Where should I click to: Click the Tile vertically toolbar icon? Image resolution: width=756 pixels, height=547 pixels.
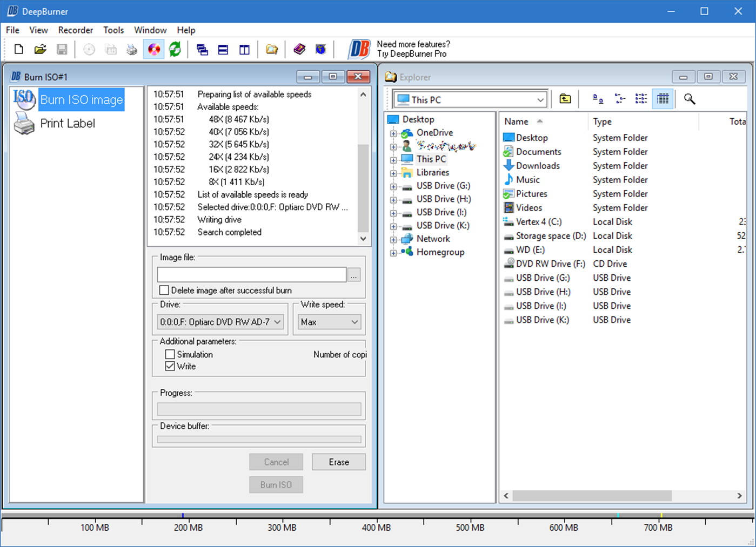point(245,50)
